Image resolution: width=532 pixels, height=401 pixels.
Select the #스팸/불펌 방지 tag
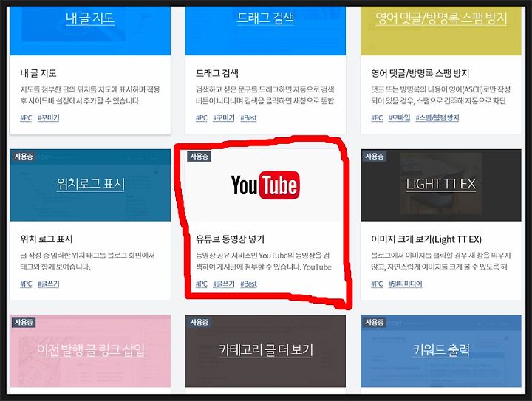(437, 118)
